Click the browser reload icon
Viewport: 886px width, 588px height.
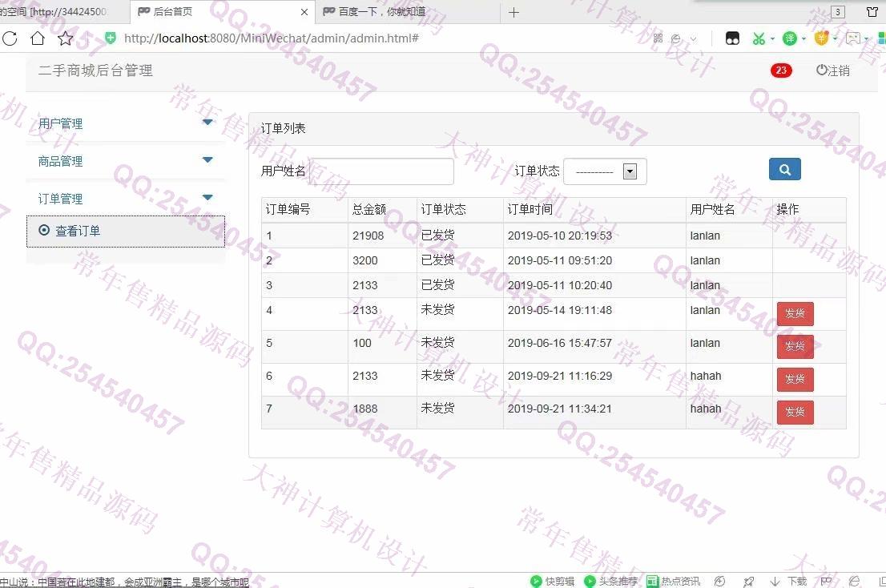coord(10,38)
